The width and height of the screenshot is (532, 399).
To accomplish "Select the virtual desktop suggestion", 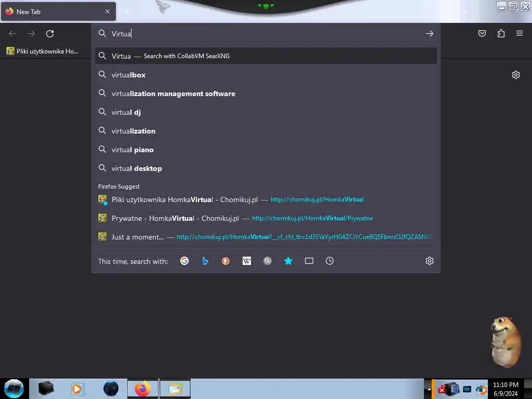I will pos(265,168).
